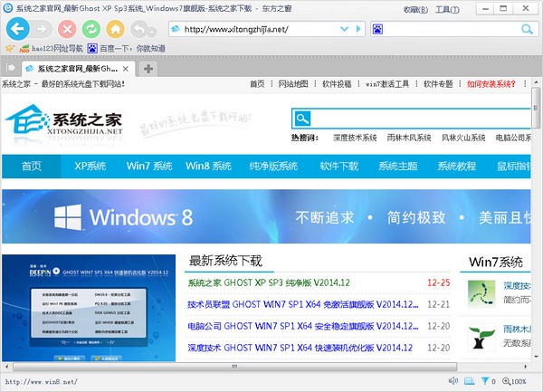Viewport: 543px width, 392px height.
Task: Click hot search 风林火山系统
Action: [x=463, y=138]
